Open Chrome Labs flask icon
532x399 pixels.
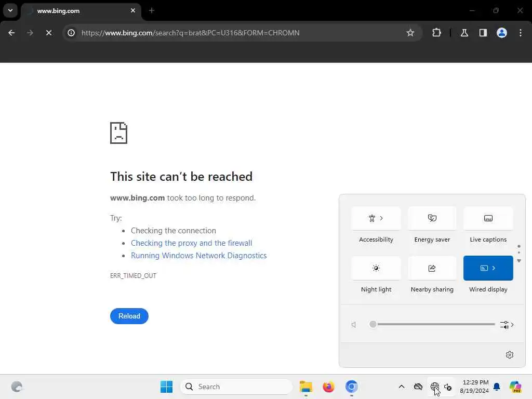(464, 33)
